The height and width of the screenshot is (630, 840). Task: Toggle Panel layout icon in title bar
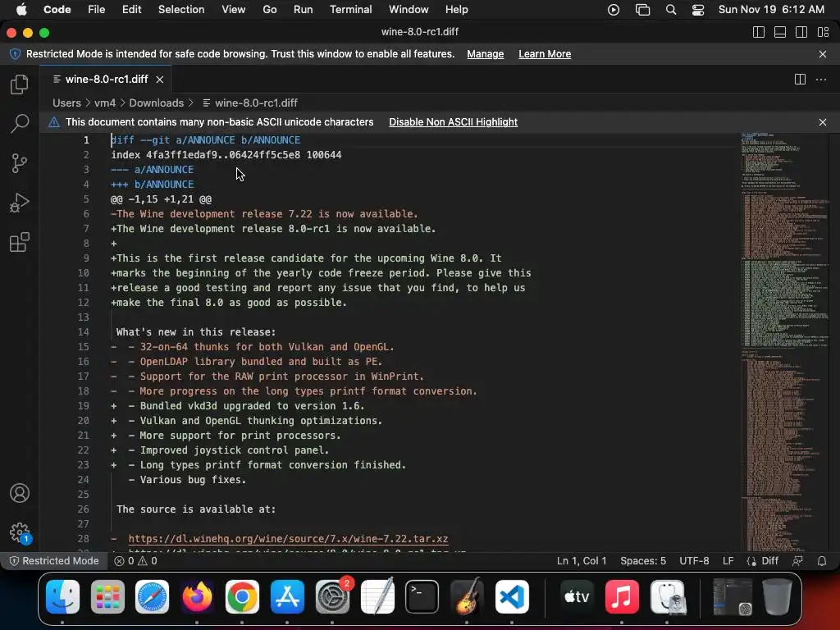(x=780, y=32)
